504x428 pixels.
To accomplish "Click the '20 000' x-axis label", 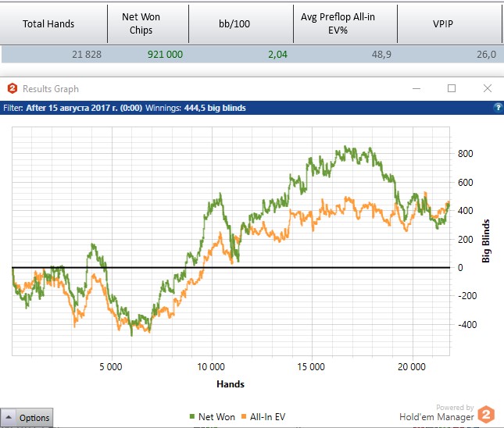I will click(x=412, y=366).
